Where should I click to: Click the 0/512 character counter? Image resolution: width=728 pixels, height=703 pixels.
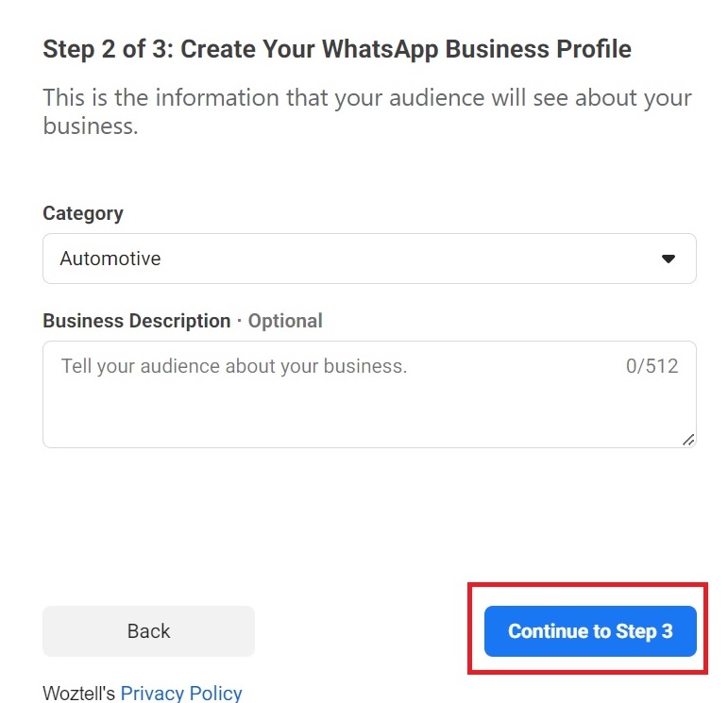pos(652,366)
